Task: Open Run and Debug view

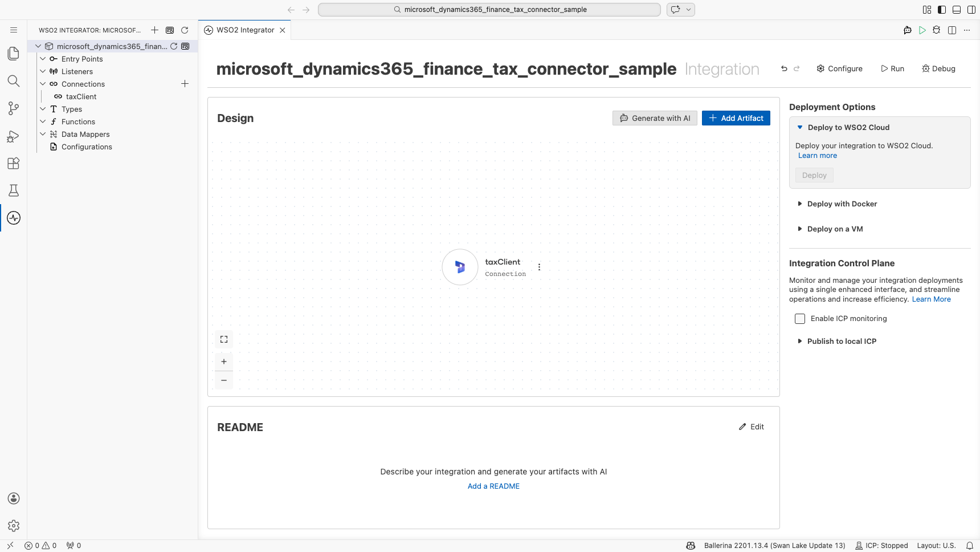Action: [x=14, y=136]
